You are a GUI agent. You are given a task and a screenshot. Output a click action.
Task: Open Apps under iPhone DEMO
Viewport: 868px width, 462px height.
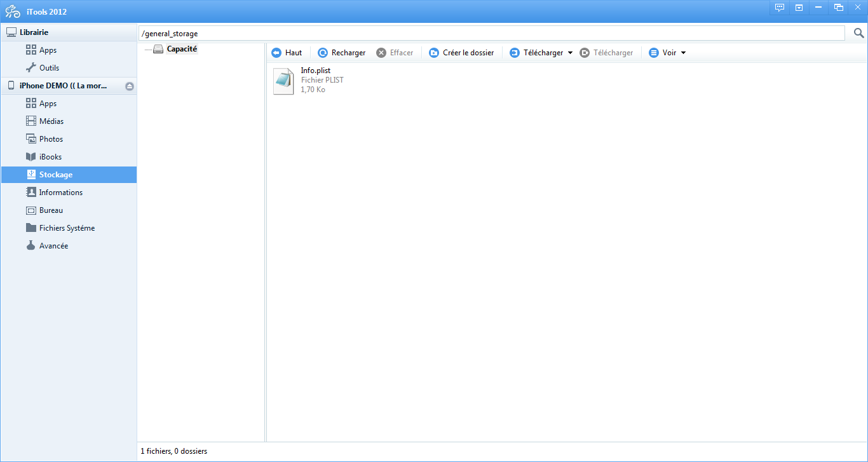68,104
